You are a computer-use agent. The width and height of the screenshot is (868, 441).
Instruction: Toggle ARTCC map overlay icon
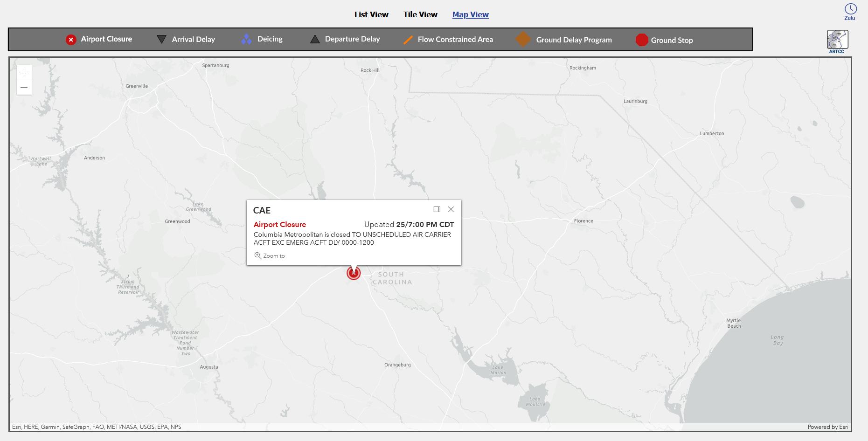[837, 41]
